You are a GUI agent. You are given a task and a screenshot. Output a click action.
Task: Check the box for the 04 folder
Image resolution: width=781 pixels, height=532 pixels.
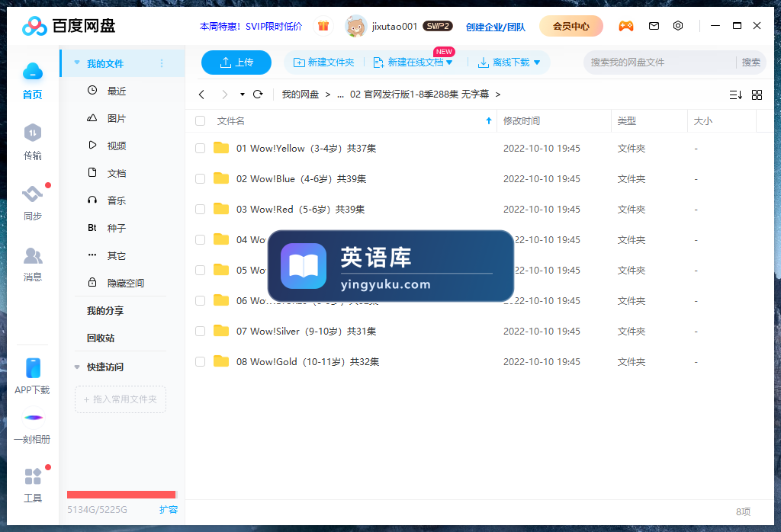click(201, 239)
